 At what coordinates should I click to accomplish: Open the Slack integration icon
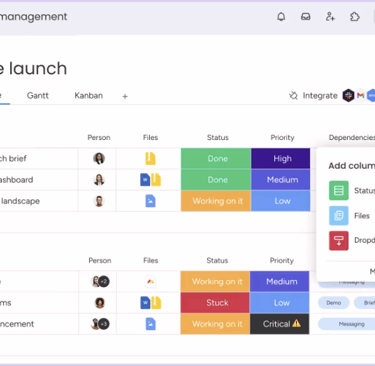(x=348, y=96)
